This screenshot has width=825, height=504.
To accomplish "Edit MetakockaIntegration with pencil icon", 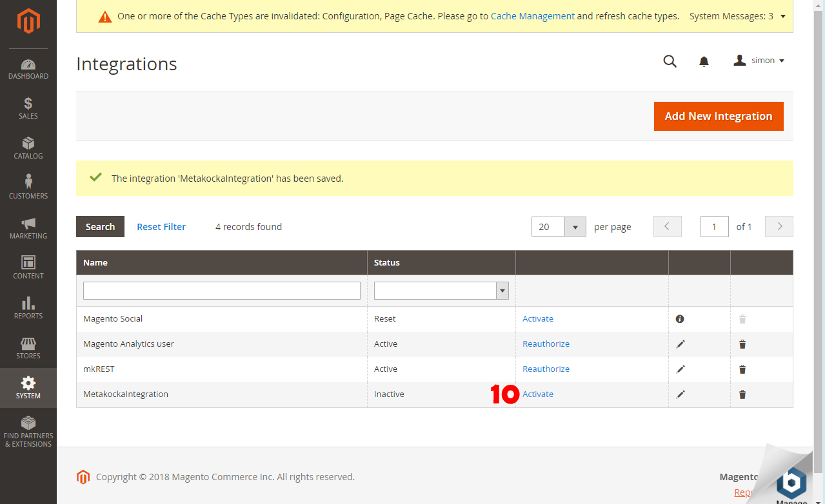I will click(681, 394).
